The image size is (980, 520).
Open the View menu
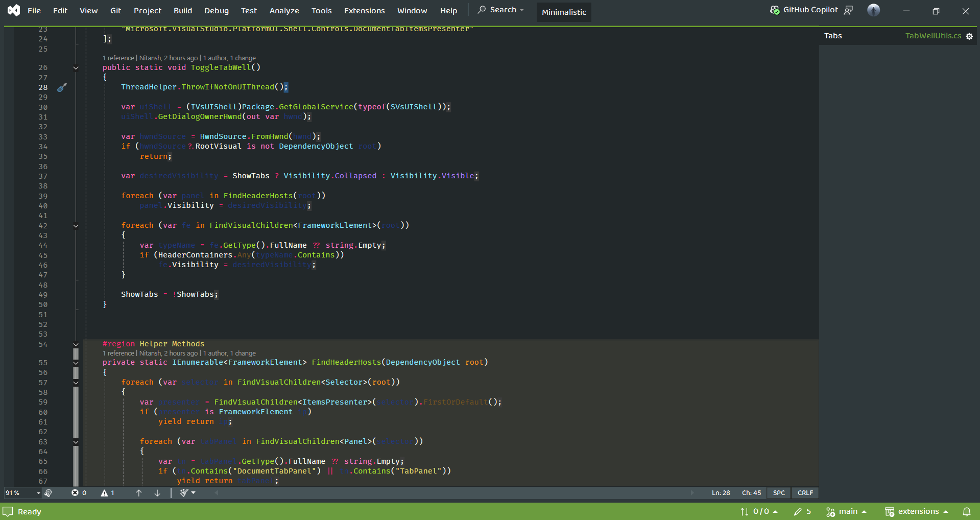89,10
